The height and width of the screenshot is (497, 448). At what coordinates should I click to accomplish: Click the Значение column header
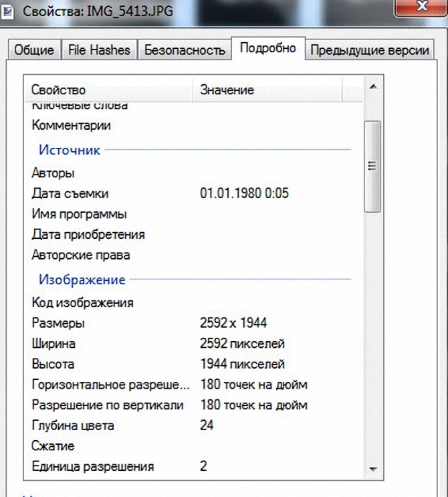(267, 90)
